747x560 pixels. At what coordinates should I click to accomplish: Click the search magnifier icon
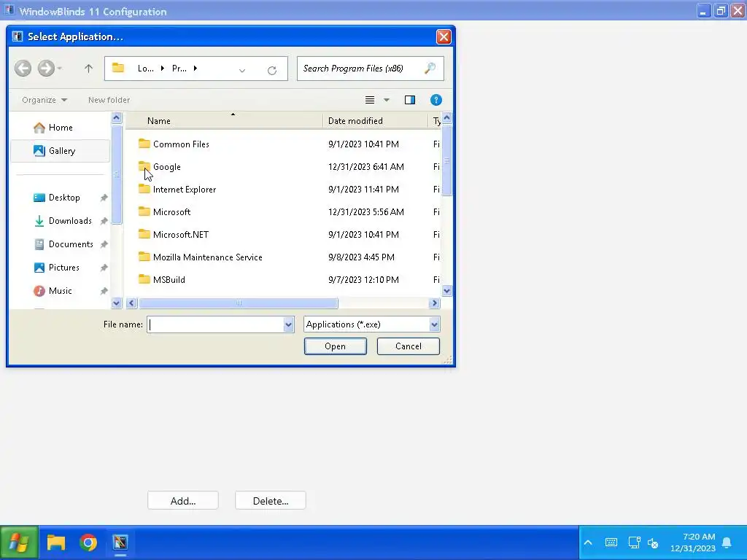click(x=430, y=69)
